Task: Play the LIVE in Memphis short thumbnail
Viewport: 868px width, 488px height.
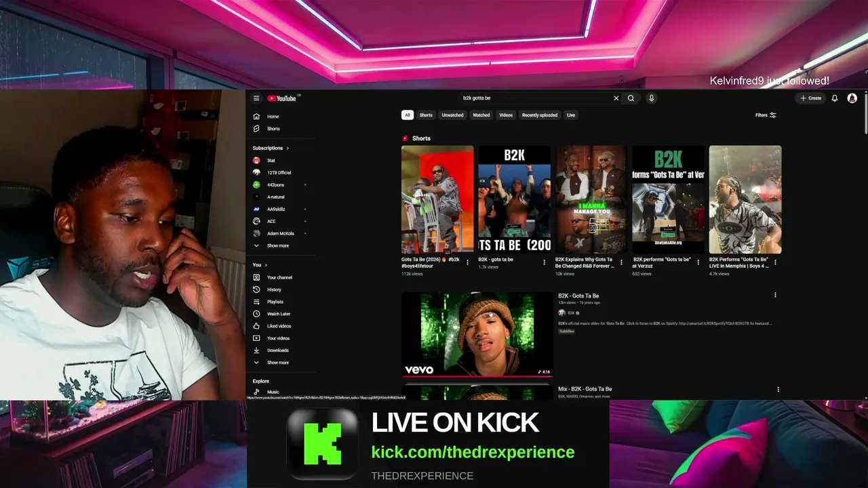Action: pos(745,199)
